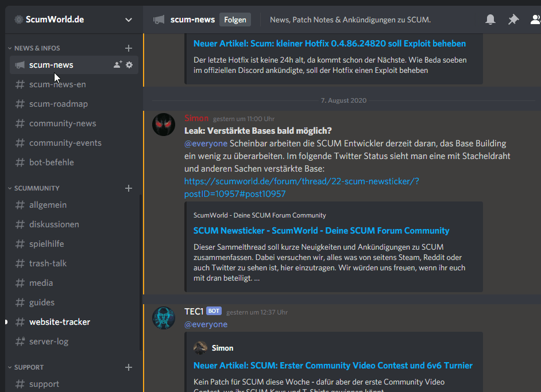
Task: Click the notification bell icon
Action: pyautogui.click(x=490, y=20)
